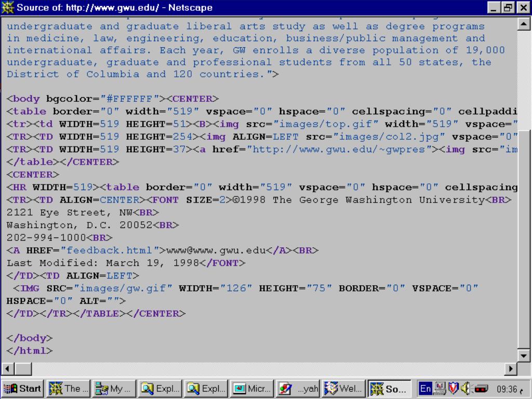This screenshot has height=399, width=532.
Task: Click the horizontal scrollbar right arrow
Action: coord(511,368)
